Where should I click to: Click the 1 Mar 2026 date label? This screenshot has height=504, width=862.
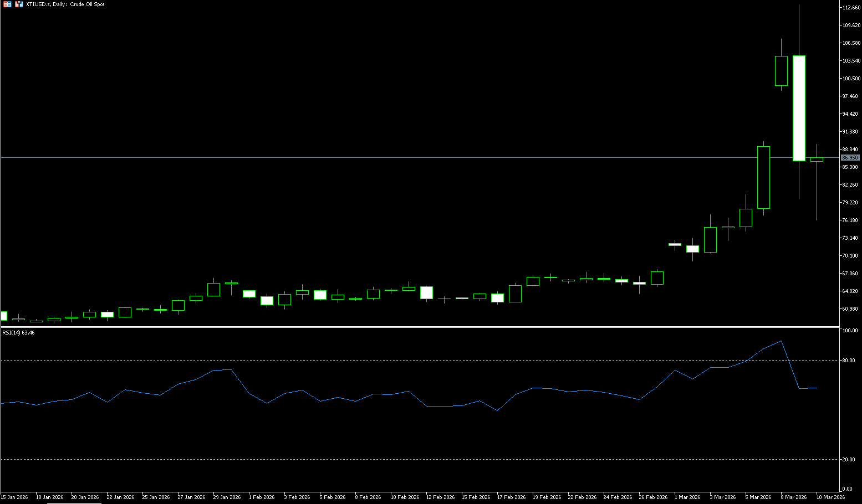tap(687, 497)
